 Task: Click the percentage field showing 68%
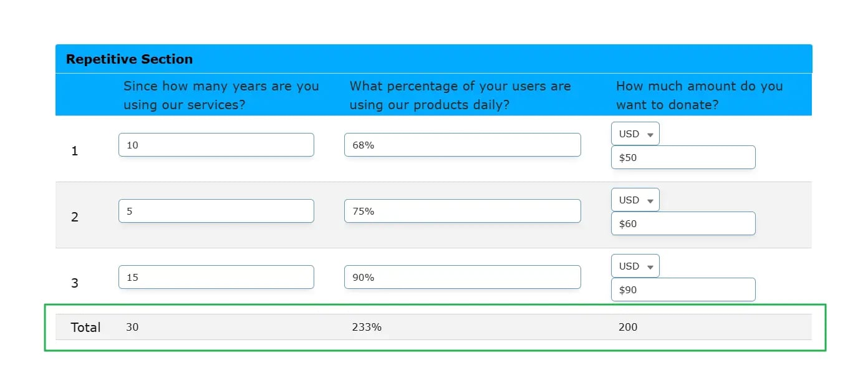tap(462, 145)
